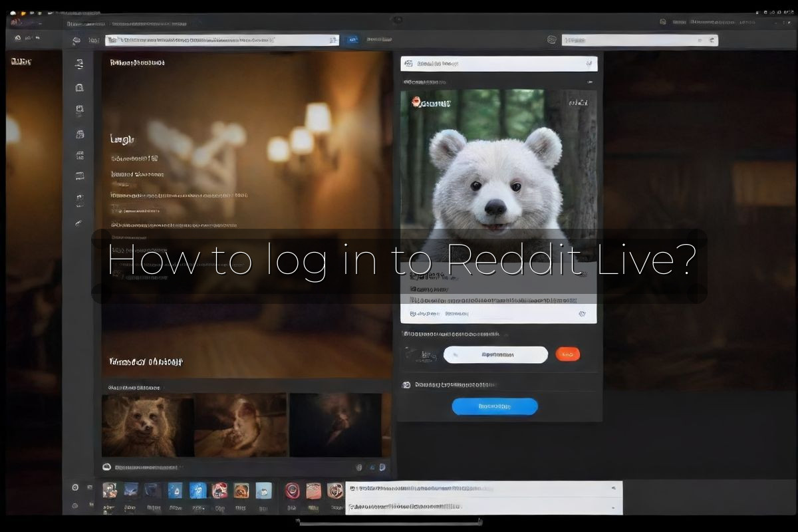
Task: Click the light blue app icon in bottom dock
Action: pyautogui.click(x=264, y=491)
